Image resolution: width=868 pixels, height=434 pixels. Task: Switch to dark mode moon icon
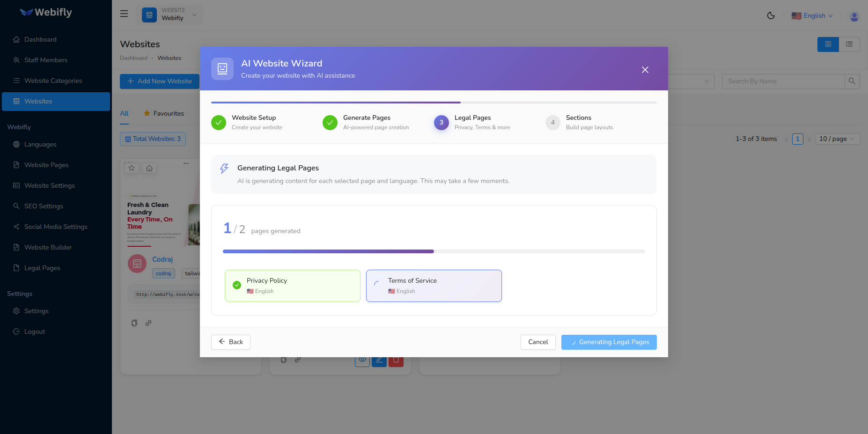pos(771,15)
